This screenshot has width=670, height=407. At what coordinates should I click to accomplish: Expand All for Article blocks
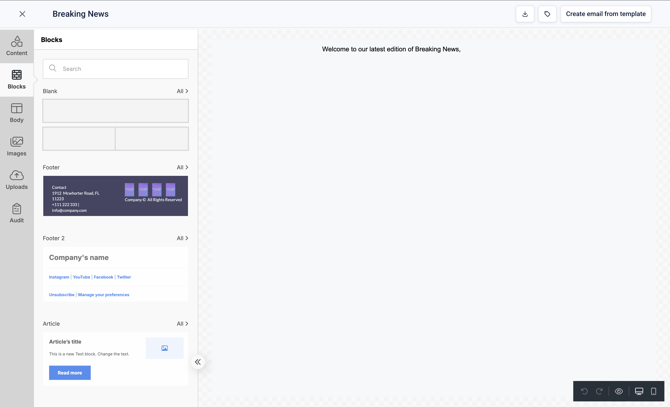[x=182, y=324]
